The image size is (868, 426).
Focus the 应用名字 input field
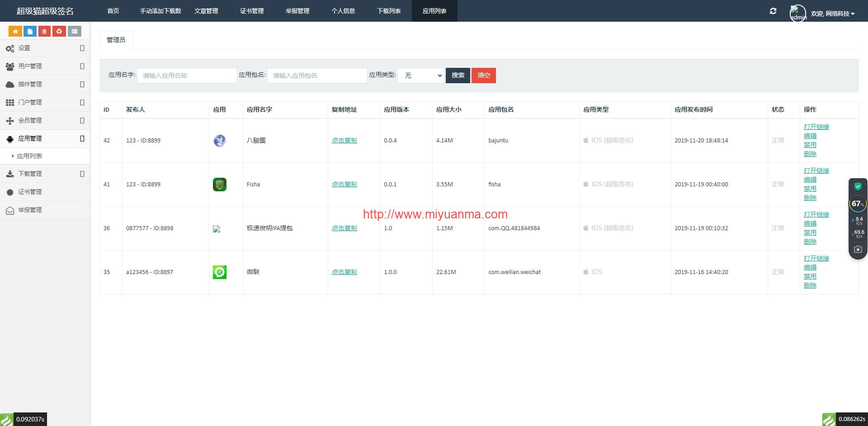[187, 76]
